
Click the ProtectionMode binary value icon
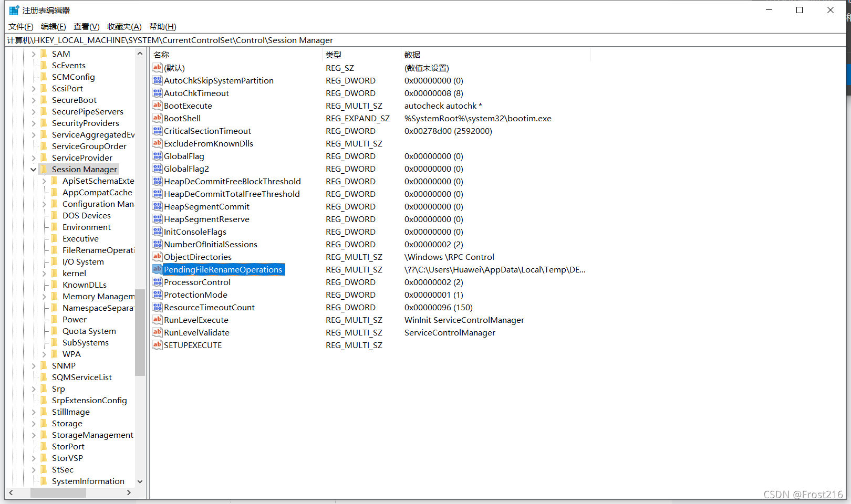pyautogui.click(x=157, y=295)
